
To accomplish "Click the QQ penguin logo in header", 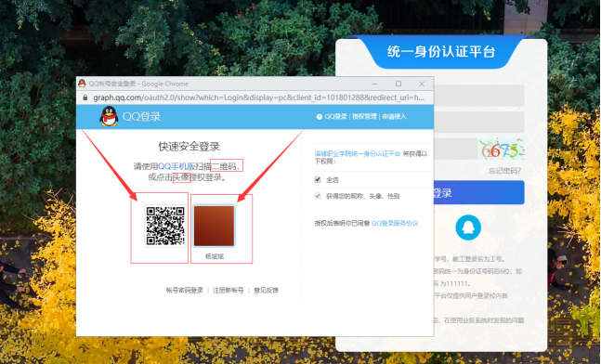I will (x=110, y=116).
